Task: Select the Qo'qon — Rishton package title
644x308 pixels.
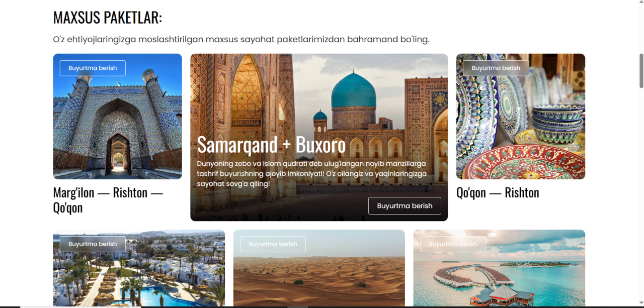Action: tap(498, 192)
